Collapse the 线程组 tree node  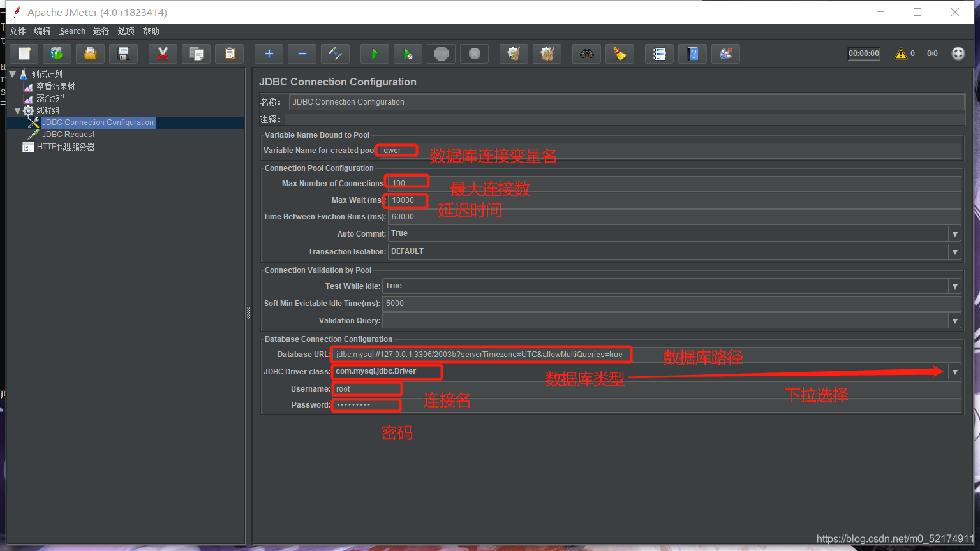[x=17, y=110]
